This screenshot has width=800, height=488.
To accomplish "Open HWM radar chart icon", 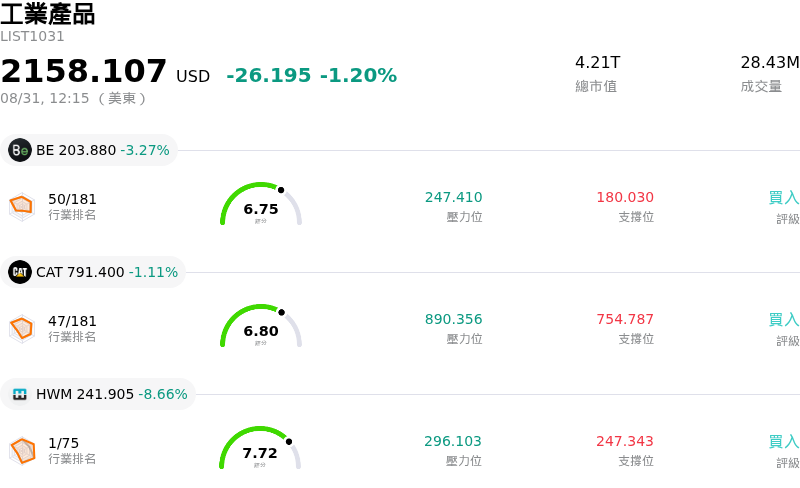I will 22,451.
